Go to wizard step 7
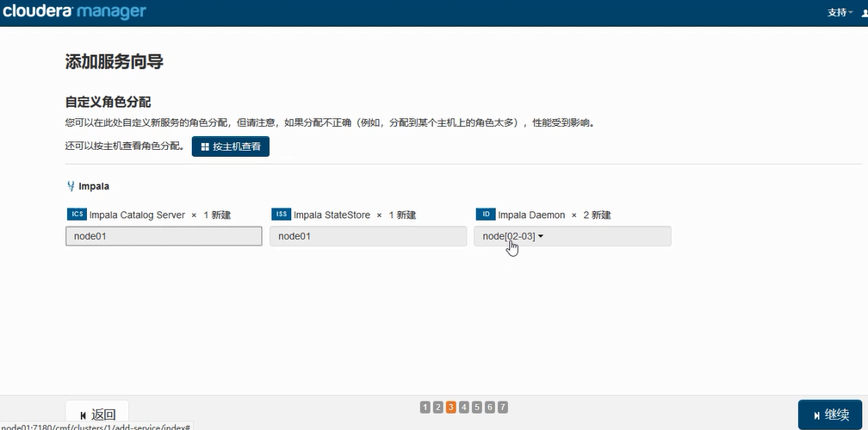This screenshot has height=430, width=868. coord(503,408)
